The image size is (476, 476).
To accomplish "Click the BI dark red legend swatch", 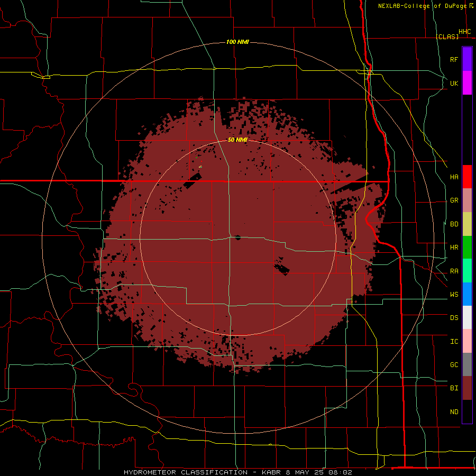I will coord(467,388).
